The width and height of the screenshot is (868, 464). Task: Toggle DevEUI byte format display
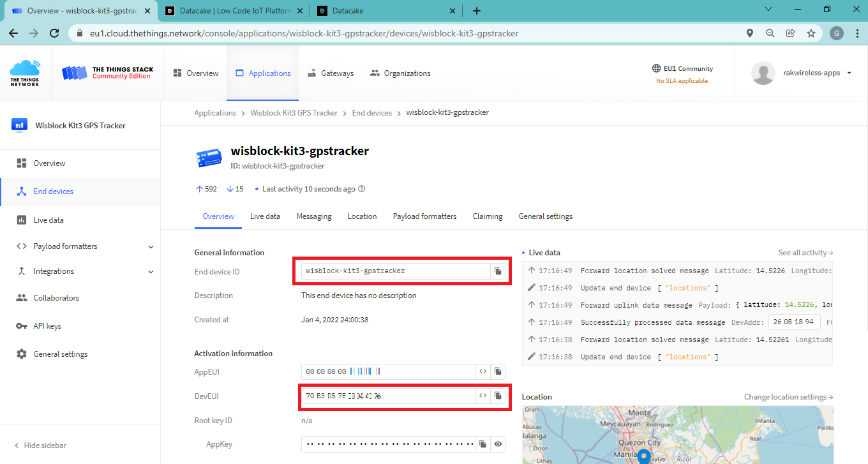[x=483, y=396]
